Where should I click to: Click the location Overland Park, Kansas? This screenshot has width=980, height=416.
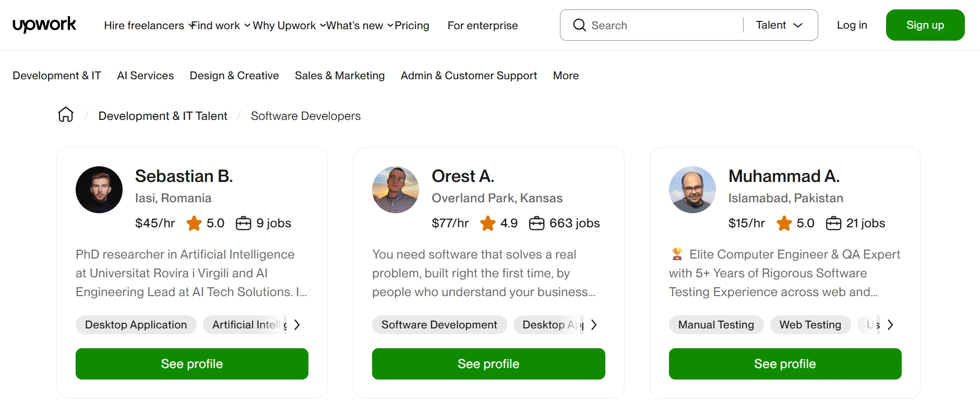tap(497, 198)
